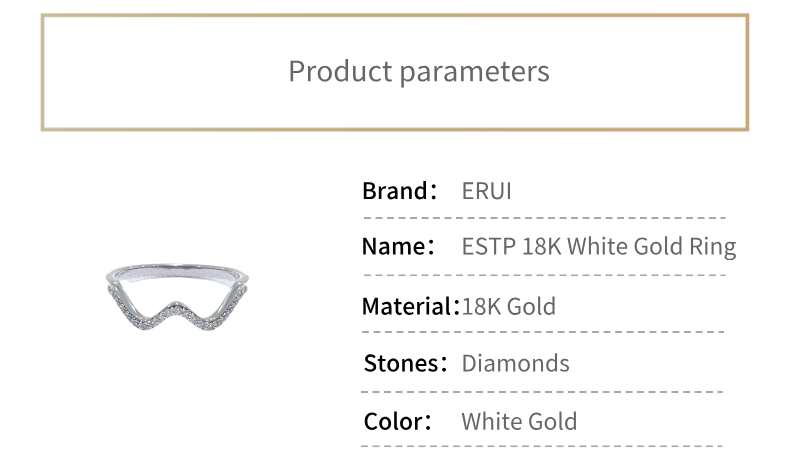This screenshot has height=458, width=790.
Task: Click the White Gold color value
Action: pos(519,422)
